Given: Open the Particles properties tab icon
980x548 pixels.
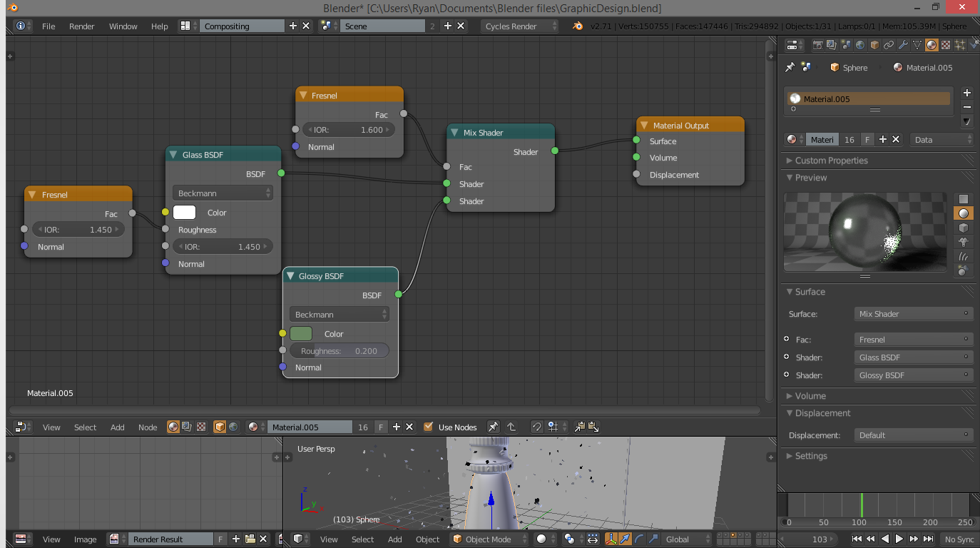Looking at the screenshot, I should pos(960,45).
